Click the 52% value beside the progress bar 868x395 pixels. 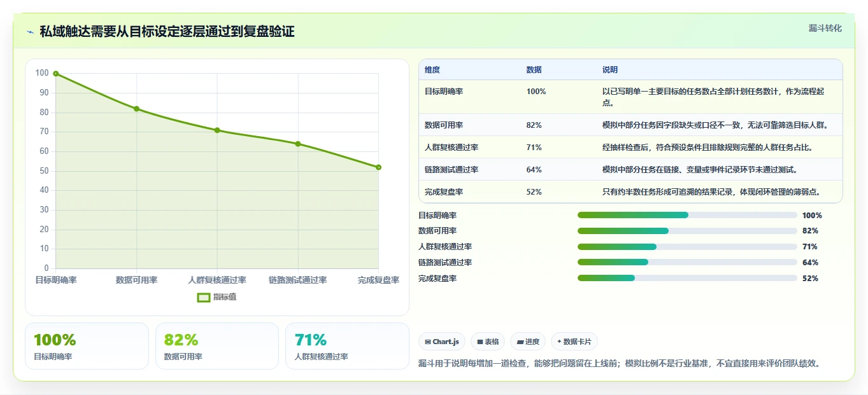pos(810,279)
